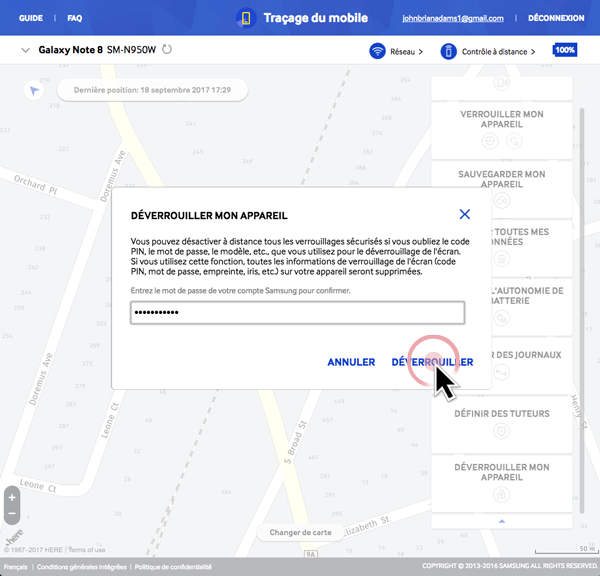
Task: Click the current location arrow icon
Action: point(34,91)
